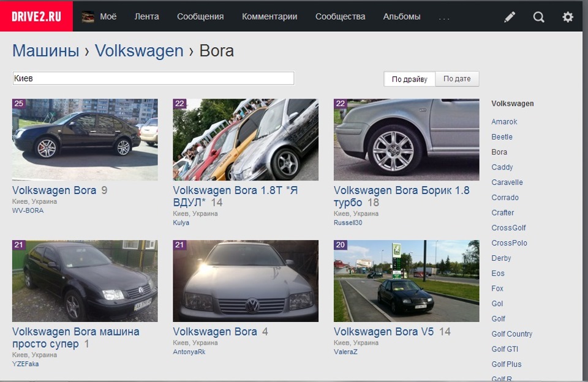Open the black Bora photo rated 25
This screenshot has height=382, width=588.
coord(85,140)
